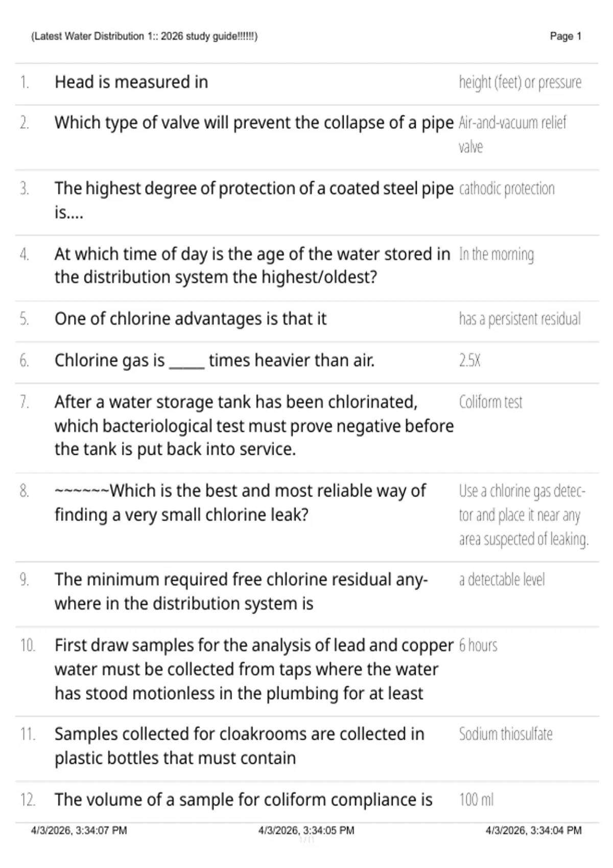Click the 3:34:07 PM footer timestamp
The height and width of the screenshot is (868, 613).
point(79,831)
